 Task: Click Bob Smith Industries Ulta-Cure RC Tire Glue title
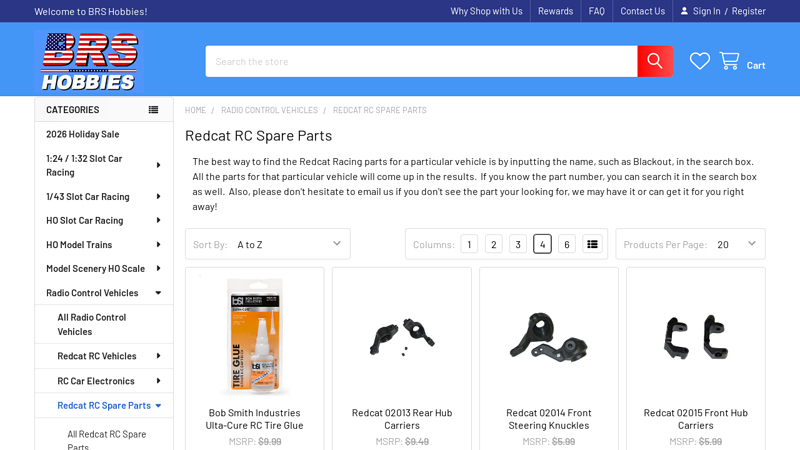pyautogui.click(x=255, y=419)
